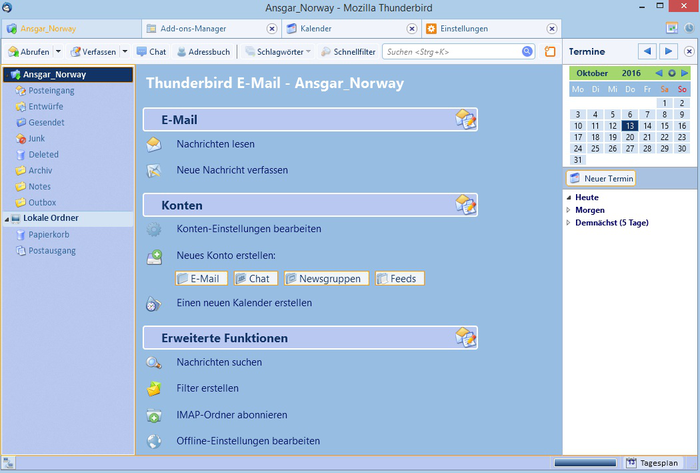The height and width of the screenshot is (473, 700).
Task: Open the Schlagwörter tags dropdown
Action: click(x=278, y=52)
